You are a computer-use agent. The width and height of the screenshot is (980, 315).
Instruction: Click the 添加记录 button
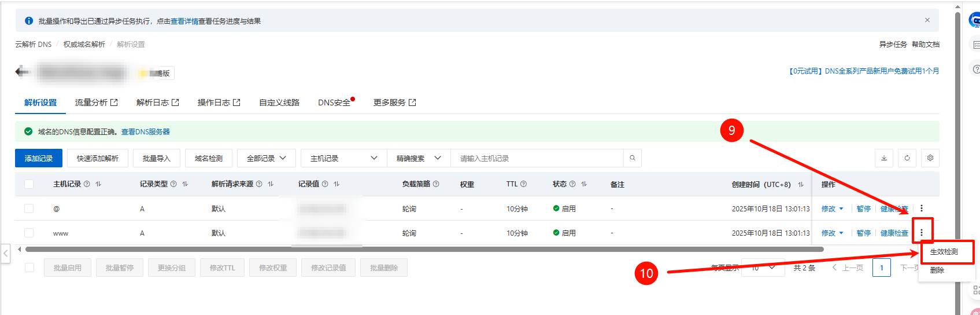click(39, 158)
